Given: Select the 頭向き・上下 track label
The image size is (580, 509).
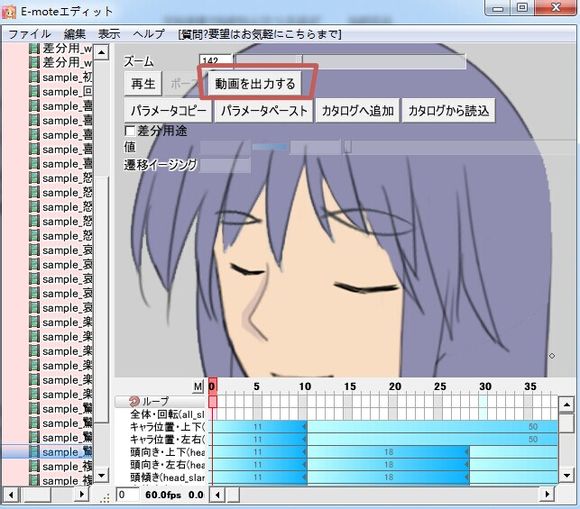Looking at the screenshot, I should (x=167, y=452).
